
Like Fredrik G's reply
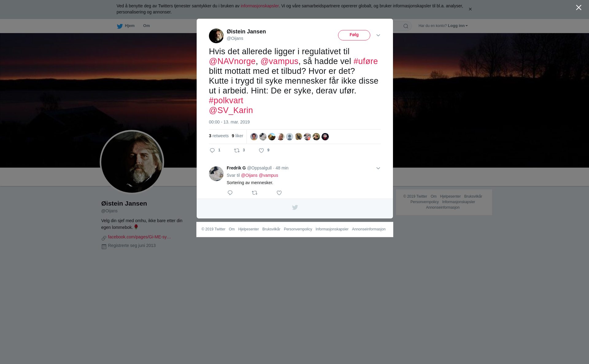point(279,193)
